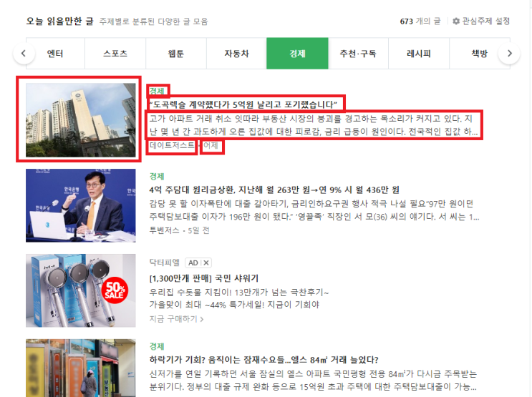Select the 경제 tab

pyautogui.click(x=297, y=54)
